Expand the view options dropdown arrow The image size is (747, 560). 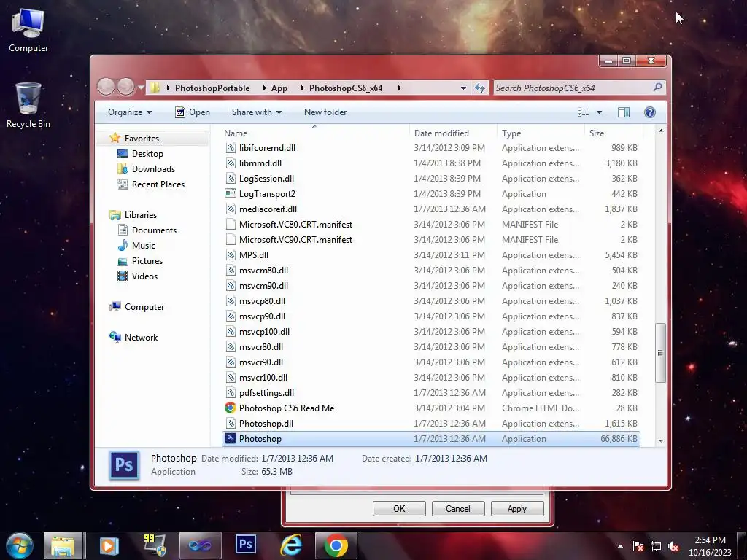(x=600, y=112)
